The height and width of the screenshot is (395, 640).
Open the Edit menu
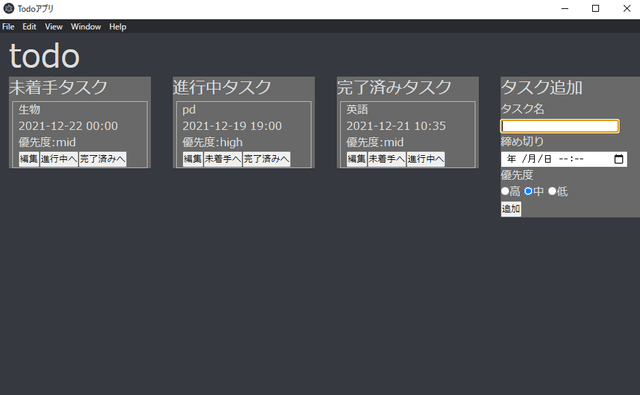coord(29,27)
